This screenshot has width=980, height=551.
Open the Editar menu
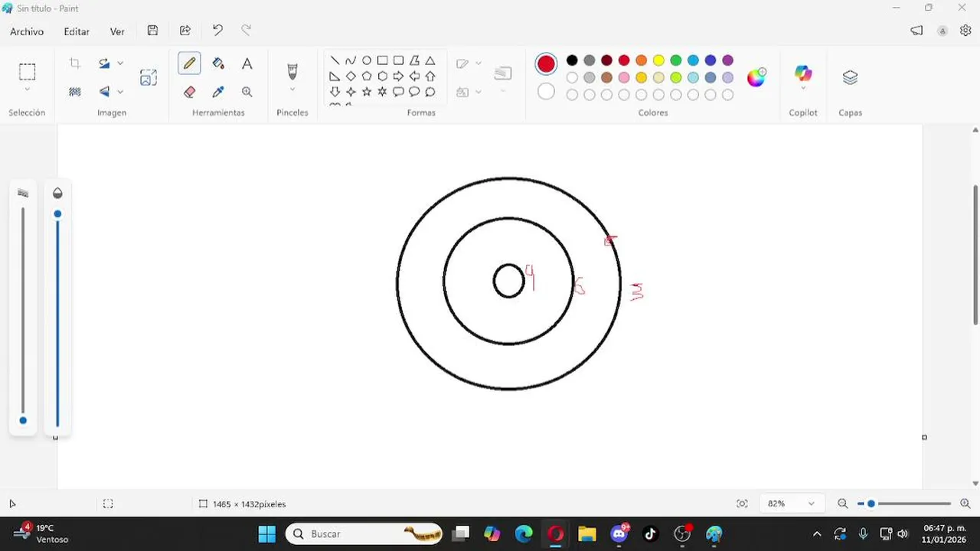point(77,31)
